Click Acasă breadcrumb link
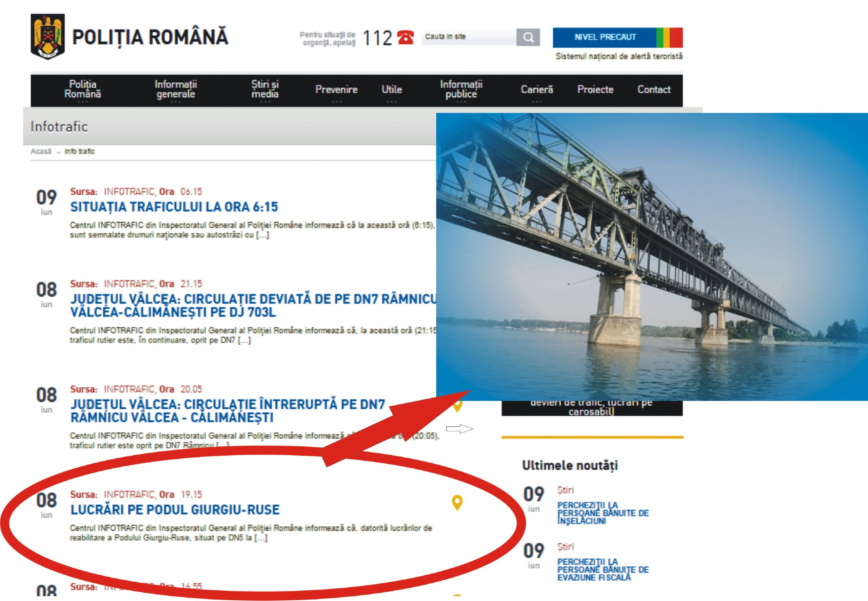868x601 pixels. click(41, 151)
